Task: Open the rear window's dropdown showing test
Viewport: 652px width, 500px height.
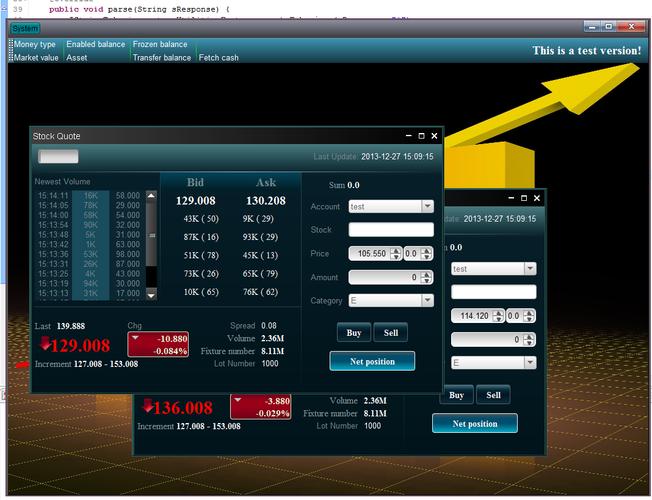Action: point(530,268)
